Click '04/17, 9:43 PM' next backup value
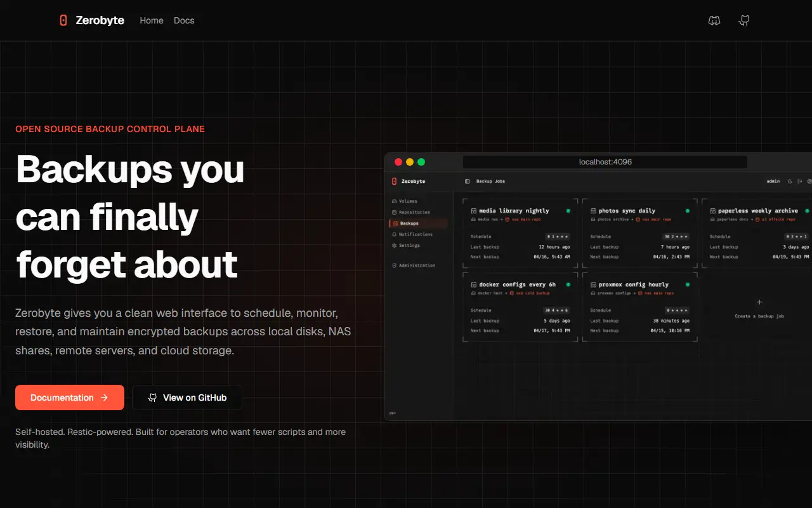Screen dimensions: 812x508 pos(552,331)
